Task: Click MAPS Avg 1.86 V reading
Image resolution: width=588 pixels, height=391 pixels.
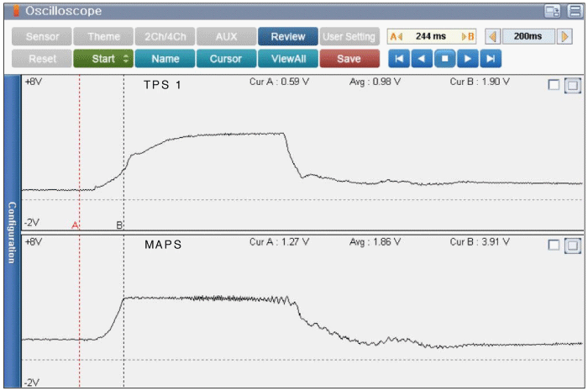Action: (375, 241)
